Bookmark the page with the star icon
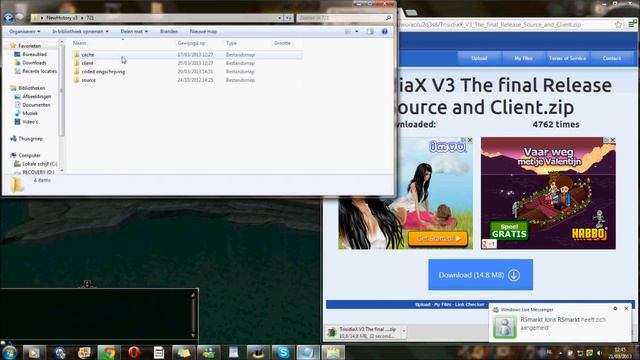Viewport: 640px width, 360px height. (618, 24)
